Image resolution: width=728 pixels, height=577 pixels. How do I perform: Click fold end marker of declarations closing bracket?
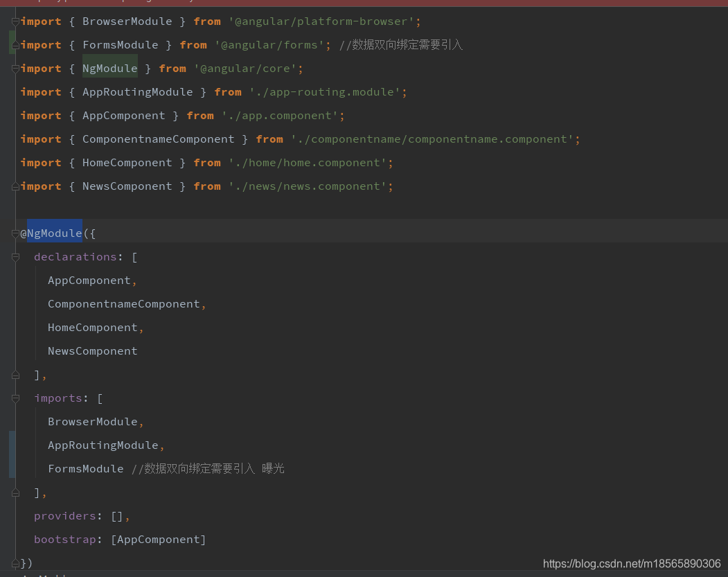tap(15, 375)
